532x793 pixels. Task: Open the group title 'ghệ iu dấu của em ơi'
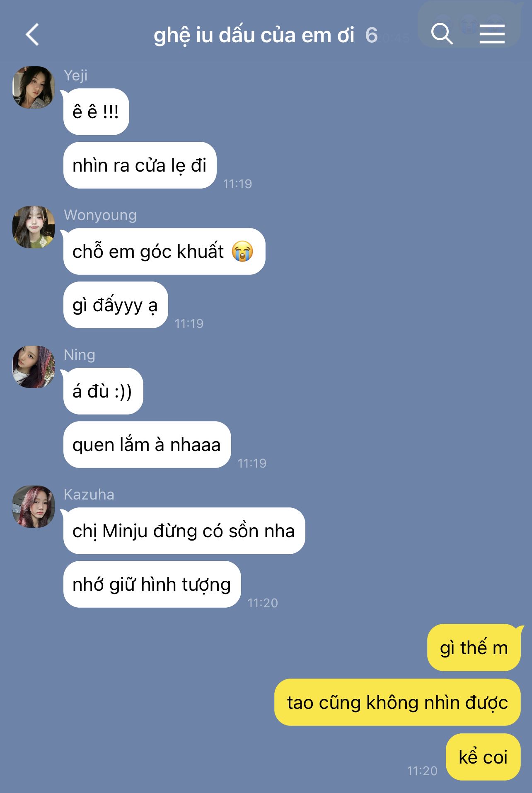tap(254, 35)
